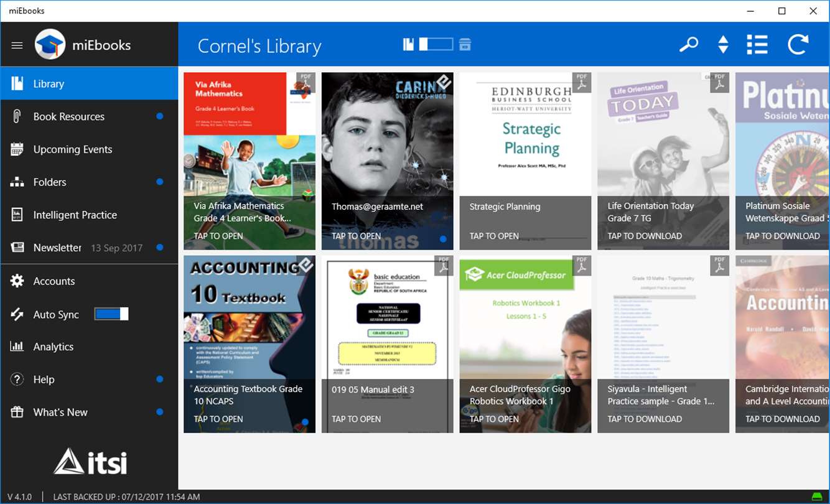830x504 pixels.
Task: Open Analytics bar chart icon
Action: click(x=17, y=347)
